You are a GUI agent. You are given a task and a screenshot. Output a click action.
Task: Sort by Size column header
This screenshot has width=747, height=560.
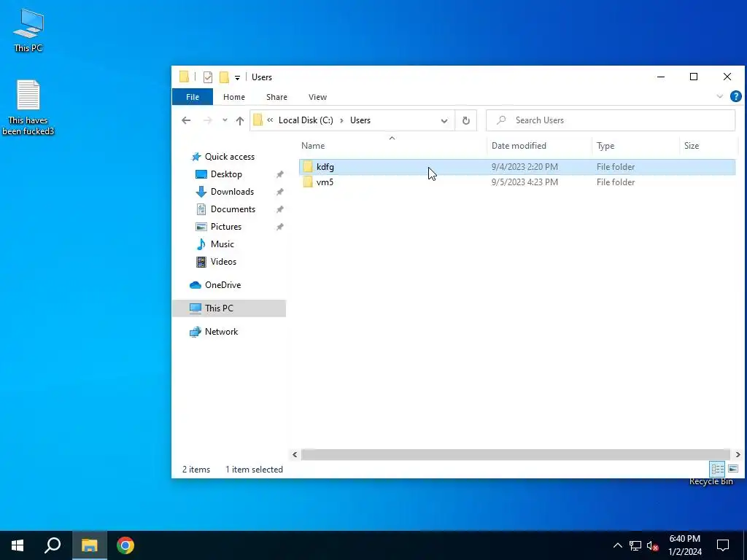[692, 146]
